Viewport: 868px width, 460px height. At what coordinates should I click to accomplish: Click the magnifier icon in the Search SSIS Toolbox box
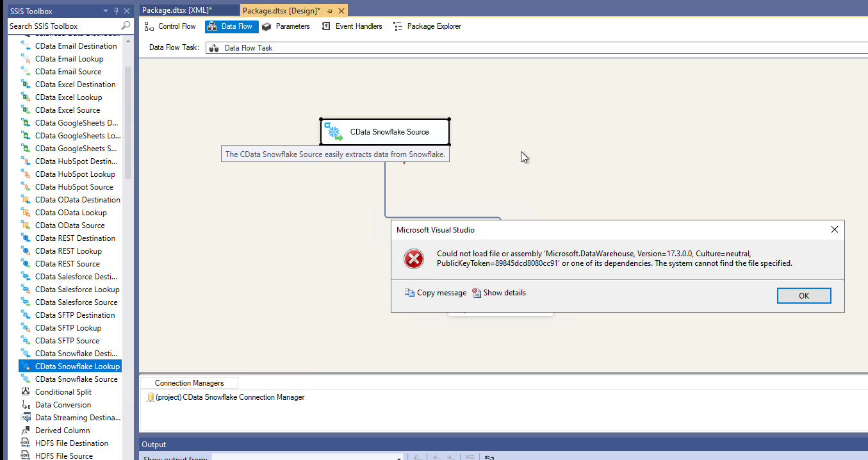coord(126,26)
